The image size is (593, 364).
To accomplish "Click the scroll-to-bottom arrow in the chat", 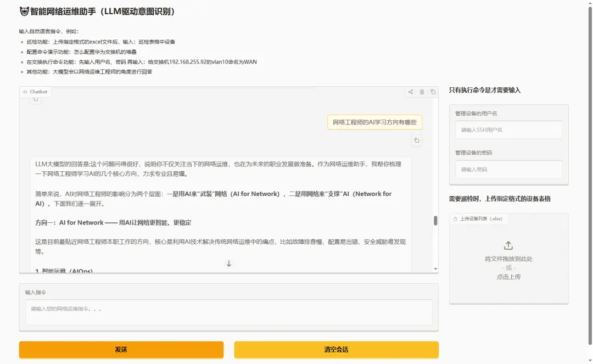I will tap(229, 264).
